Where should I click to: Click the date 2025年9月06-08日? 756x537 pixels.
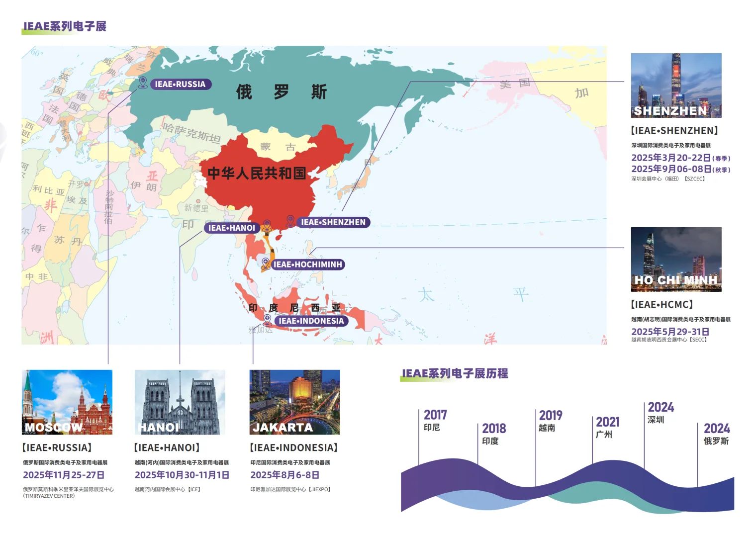click(x=671, y=169)
